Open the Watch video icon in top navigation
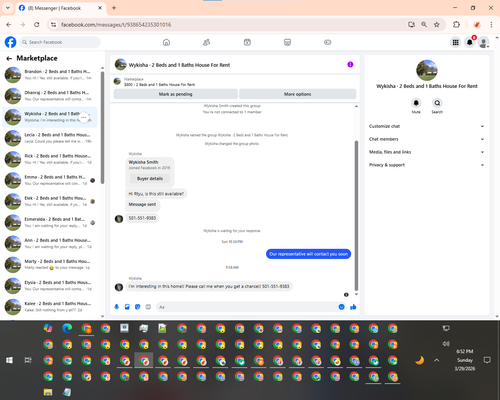 tap(247, 42)
